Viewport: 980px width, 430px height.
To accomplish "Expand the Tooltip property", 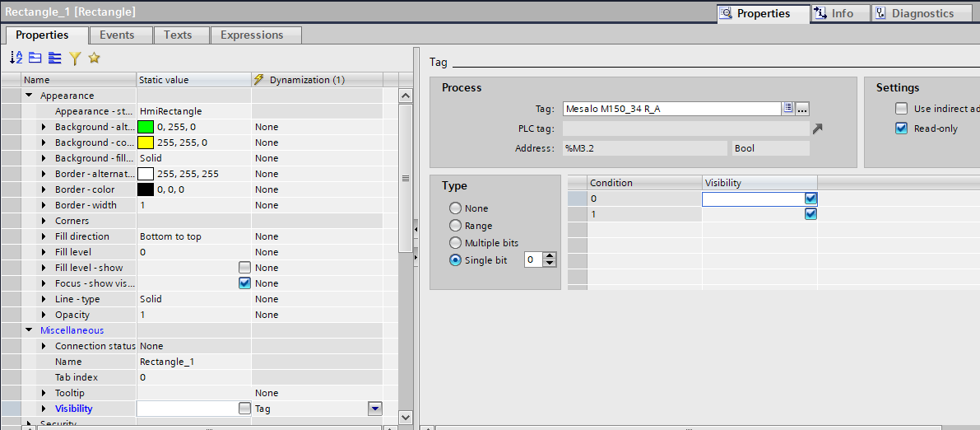I will tap(44, 392).
